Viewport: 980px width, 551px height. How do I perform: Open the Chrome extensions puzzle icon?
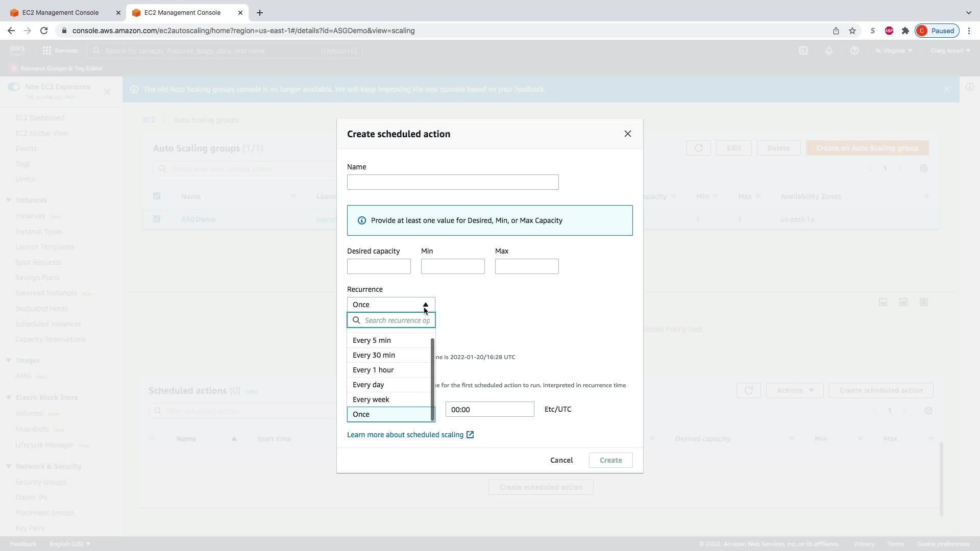tap(905, 31)
